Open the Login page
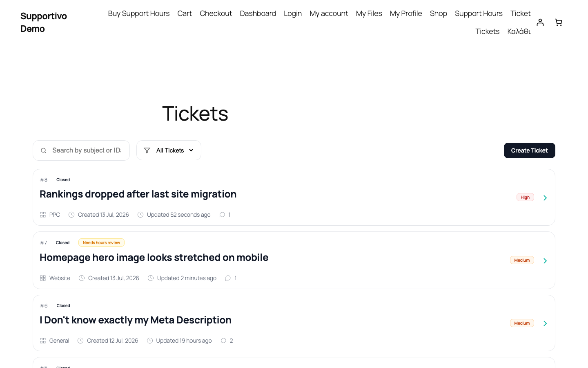 293,13
